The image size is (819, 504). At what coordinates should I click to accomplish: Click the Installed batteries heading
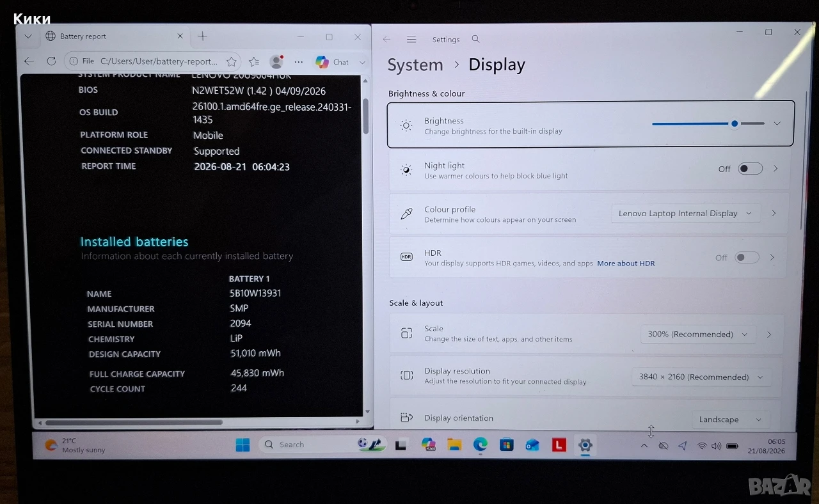pyautogui.click(x=134, y=242)
